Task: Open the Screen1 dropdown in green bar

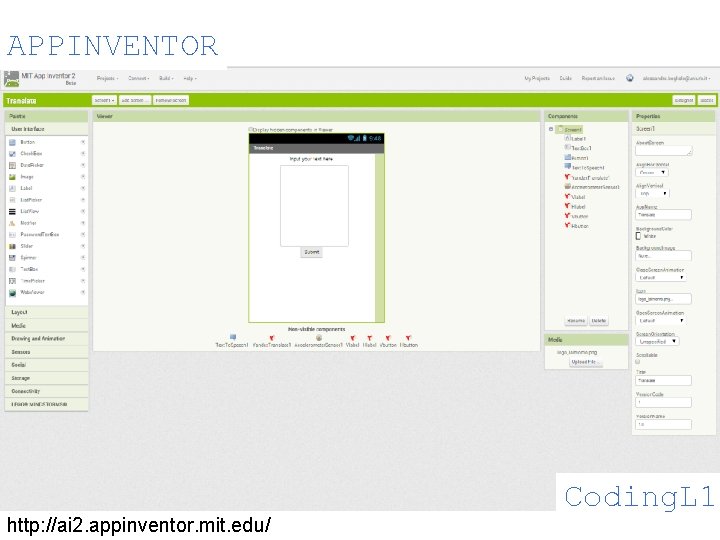Action: (104, 100)
